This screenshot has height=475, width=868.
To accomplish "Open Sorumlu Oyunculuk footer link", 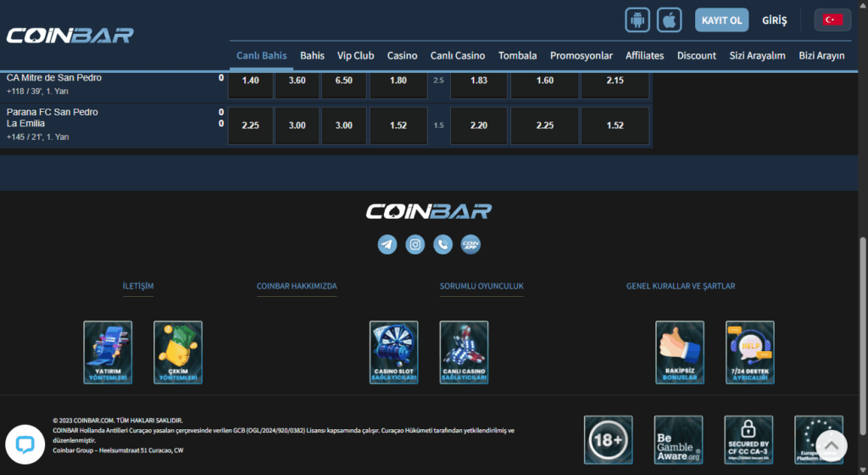I will coord(481,286).
